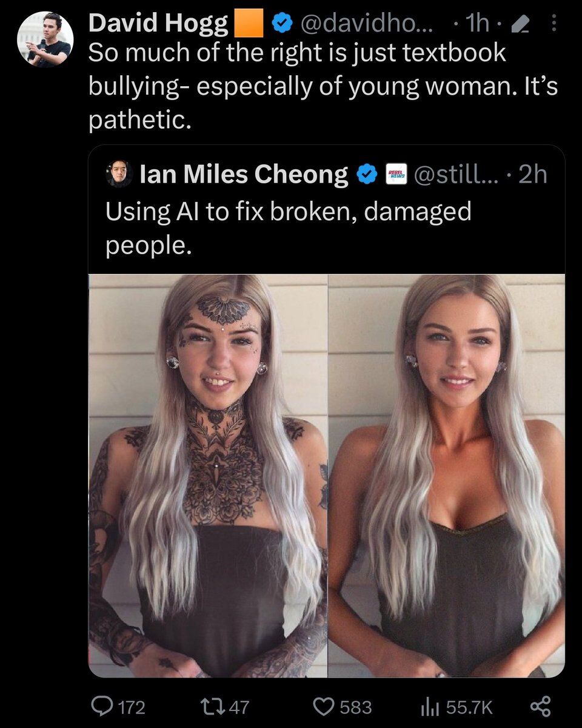
Task: Click David Hogg's blue verified badge
Action: (280, 24)
